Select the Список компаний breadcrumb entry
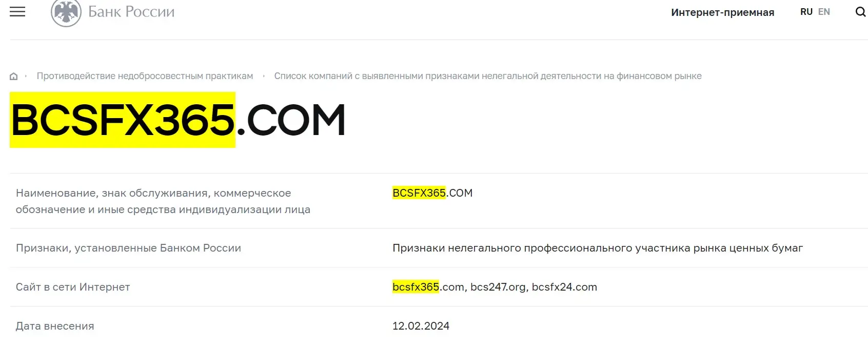 (488, 75)
